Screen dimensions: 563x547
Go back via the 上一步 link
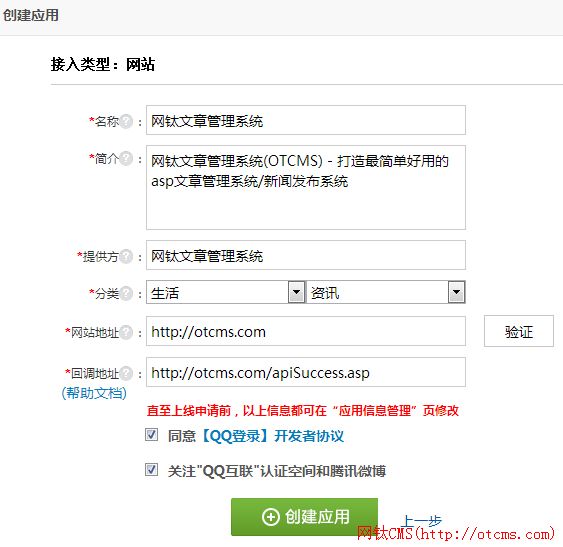pyautogui.click(x=422, y=521)
